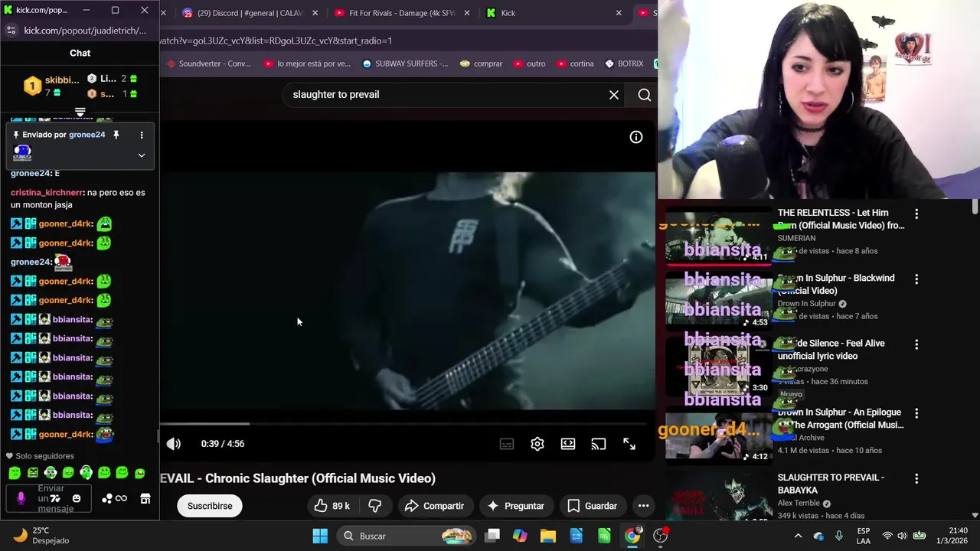
Task: Click the chat message input box
Action: (50, 499)
